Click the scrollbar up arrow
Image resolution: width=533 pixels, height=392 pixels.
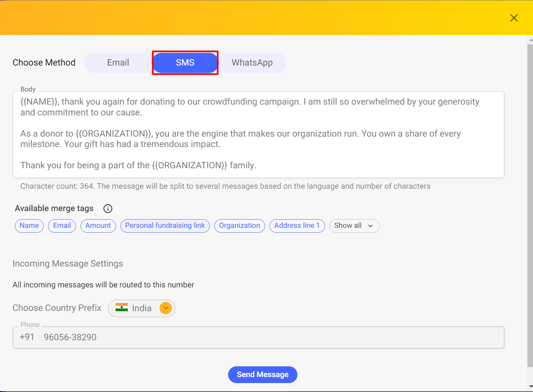click(530, 39)
